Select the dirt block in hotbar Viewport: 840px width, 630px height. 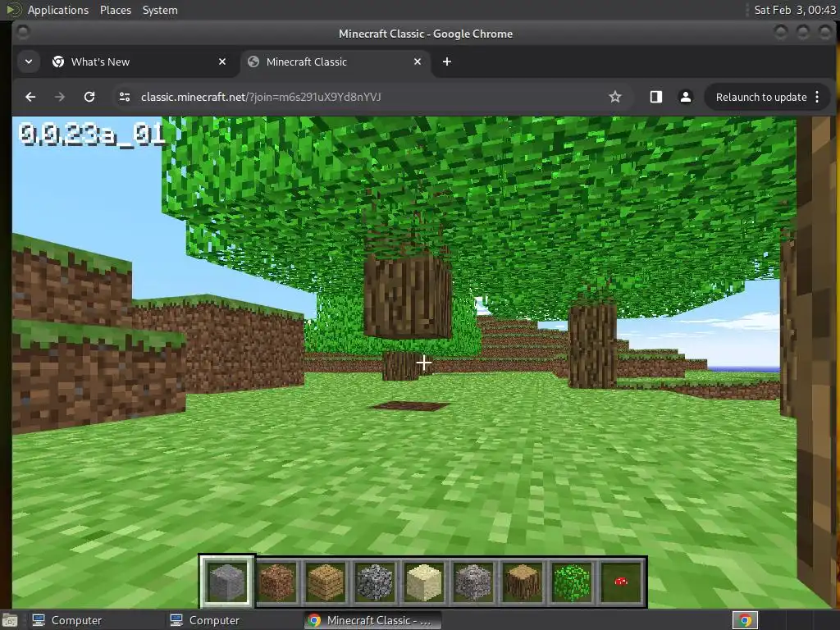click(277, 582)
